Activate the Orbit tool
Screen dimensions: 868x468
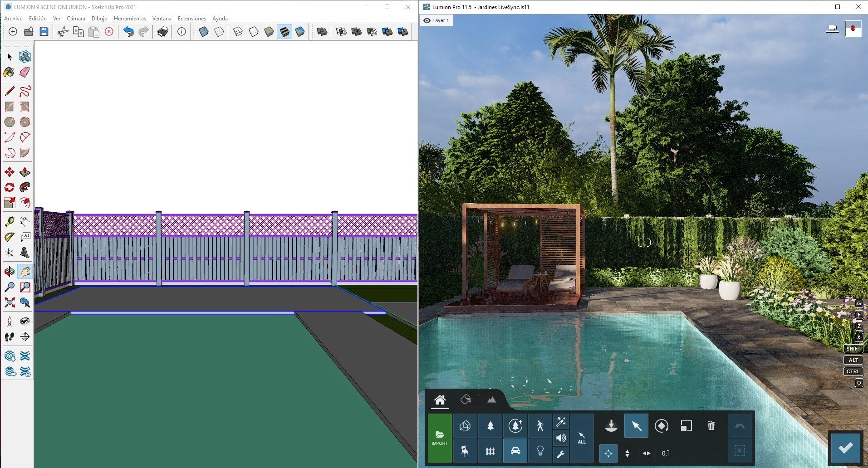coord(9,272)
